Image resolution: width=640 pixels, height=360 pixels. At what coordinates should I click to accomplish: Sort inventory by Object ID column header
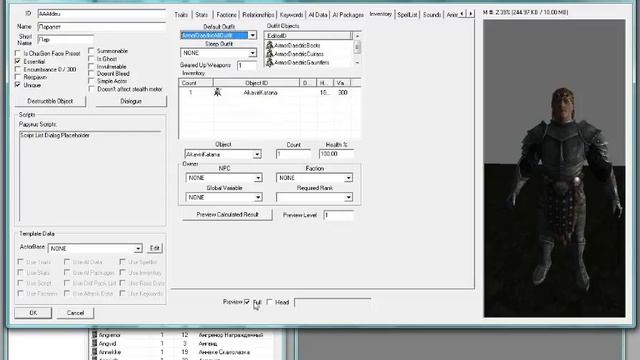click(256, 83)
